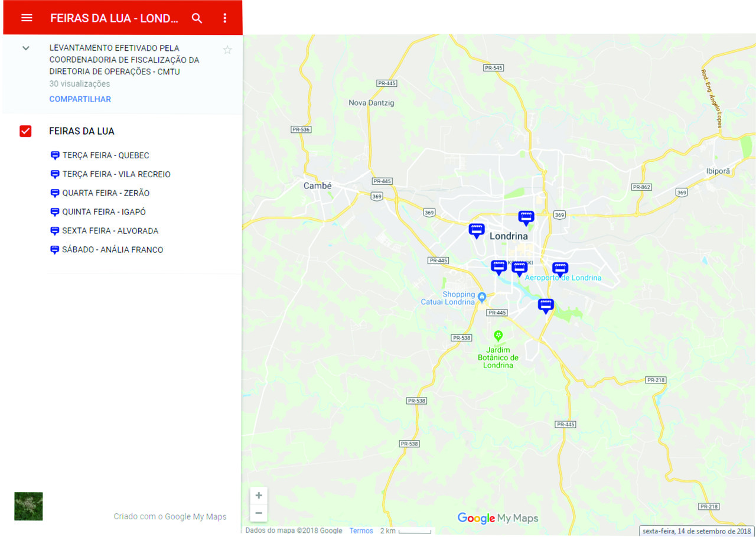Open the Termos link at the bottom
756x537 pixels.
coord(361,531)
